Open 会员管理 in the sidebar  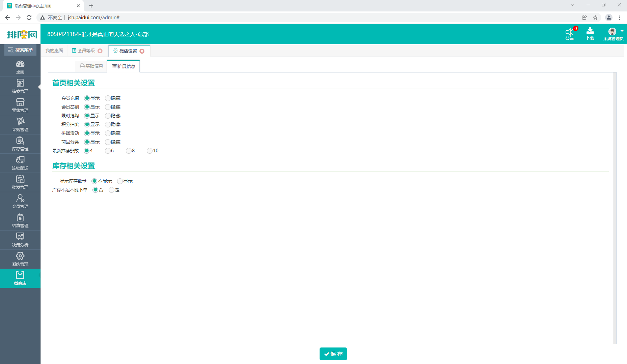point(20,202)
